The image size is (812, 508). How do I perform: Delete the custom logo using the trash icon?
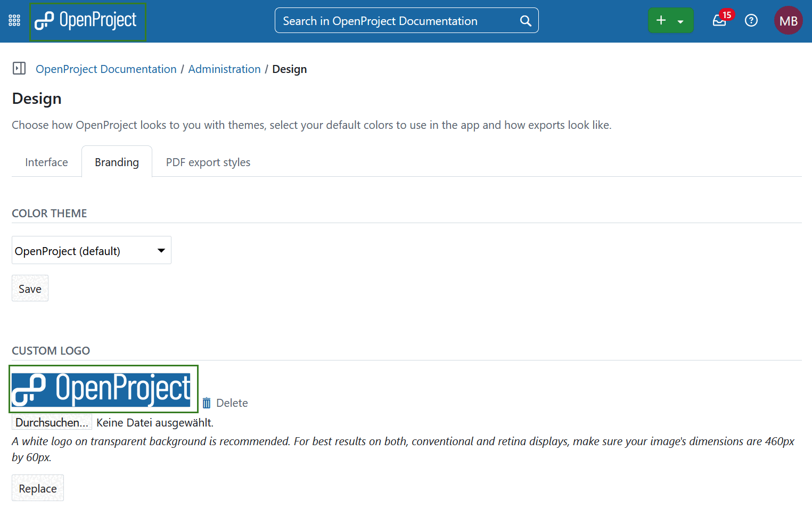point(207,403)
